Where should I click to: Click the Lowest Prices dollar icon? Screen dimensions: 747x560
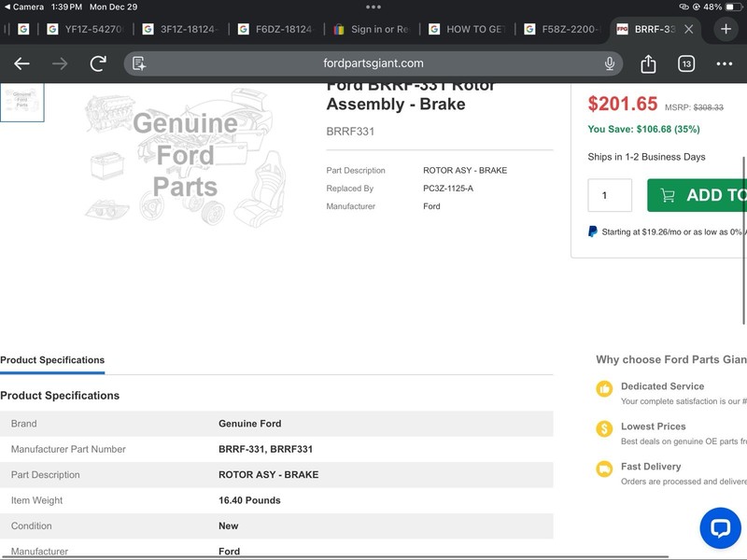[x=604, y=428]
